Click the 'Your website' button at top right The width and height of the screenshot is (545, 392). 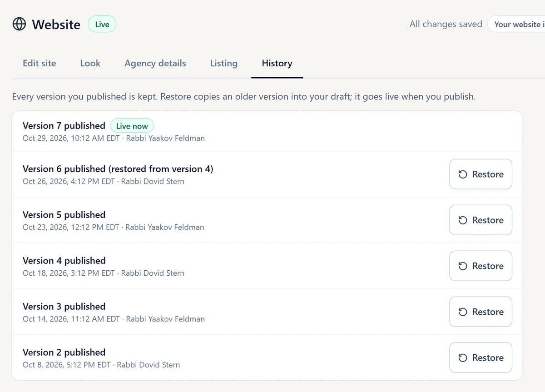(516, 25)
